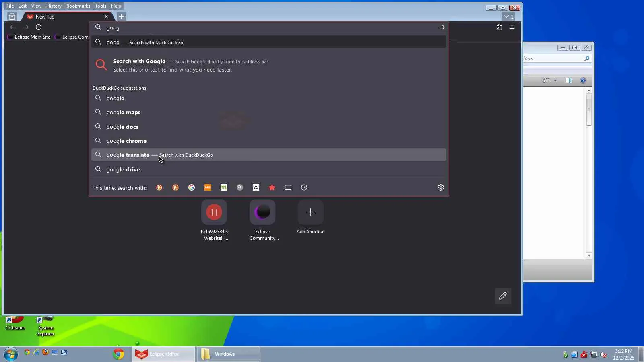The image size is (644, 362).
Task: Launch Internet Explorer from Quick Launch
Action: tap(36, 352)
